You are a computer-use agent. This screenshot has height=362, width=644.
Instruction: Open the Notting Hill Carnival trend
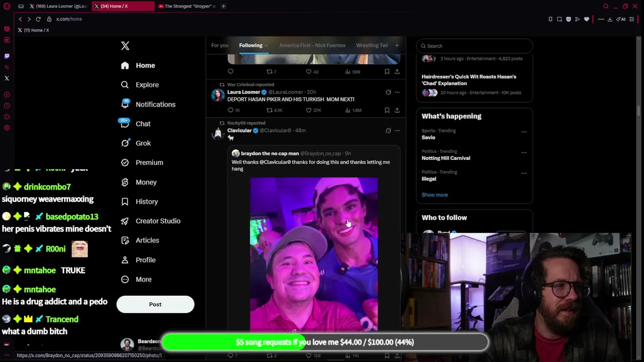[446, 158]
